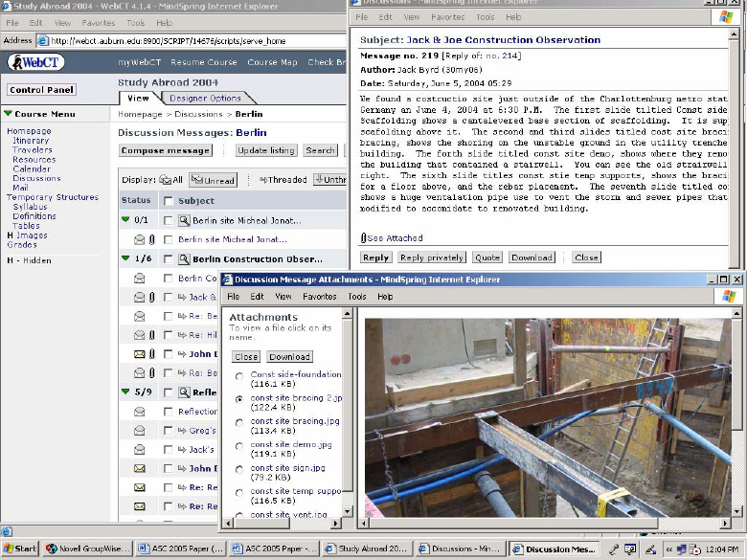Image resolution: width=747 pixels, height=560 pixels.
Task: Switch to Discussions - Min... taskbar window
Action: [461, 549]
